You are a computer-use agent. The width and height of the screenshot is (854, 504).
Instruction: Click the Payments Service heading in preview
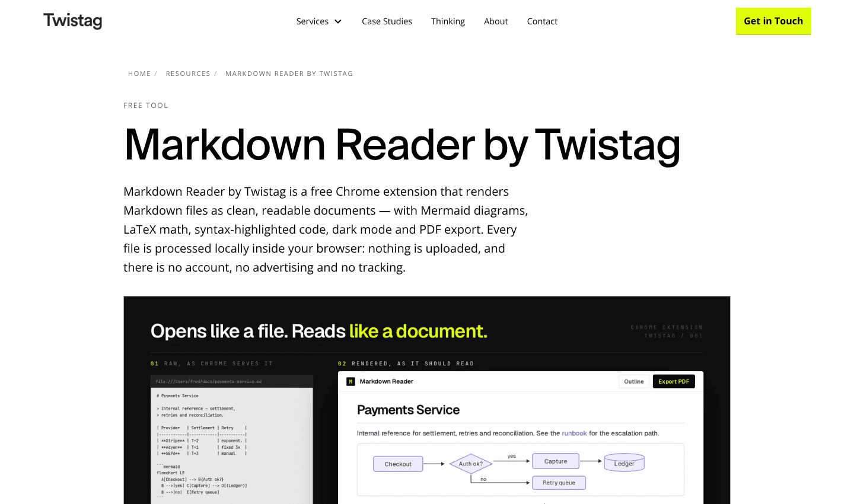pos(408,410)
